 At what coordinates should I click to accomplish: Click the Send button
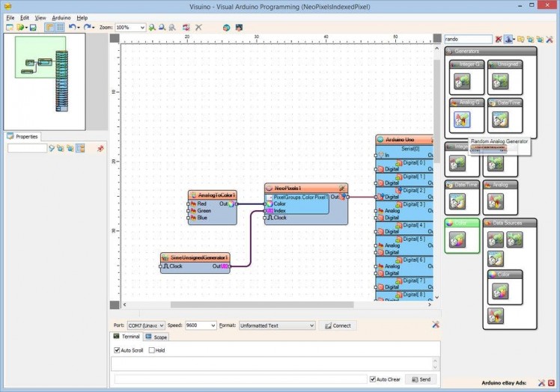click(421, 379)
